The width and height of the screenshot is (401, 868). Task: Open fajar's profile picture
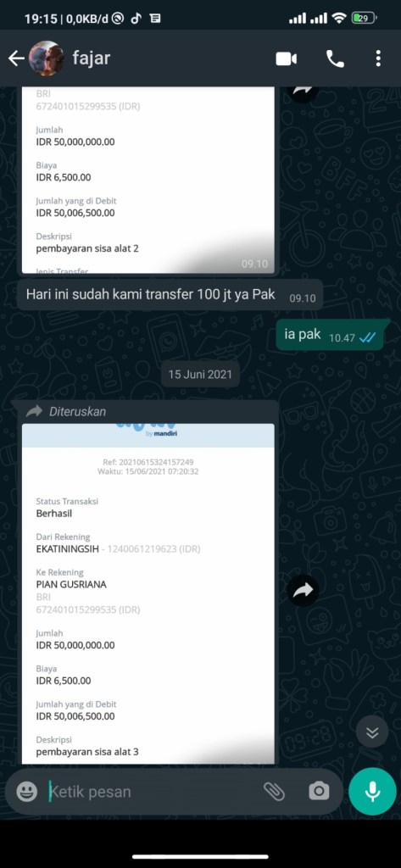(46, 58)
